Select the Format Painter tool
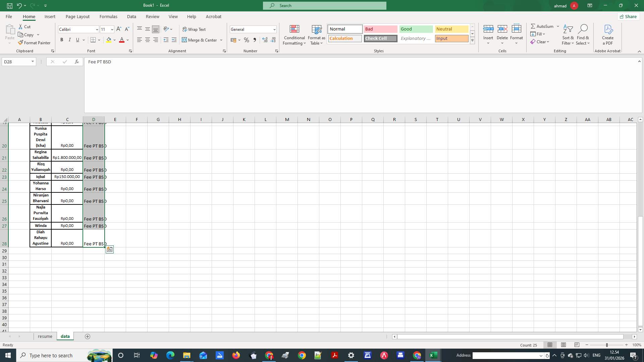 tap(35, 43)
